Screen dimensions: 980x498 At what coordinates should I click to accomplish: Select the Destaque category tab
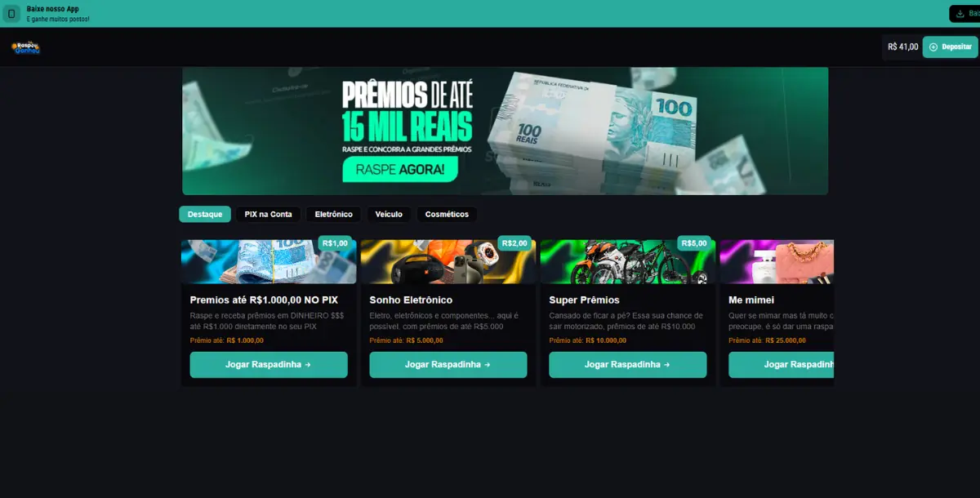(205, 214)
